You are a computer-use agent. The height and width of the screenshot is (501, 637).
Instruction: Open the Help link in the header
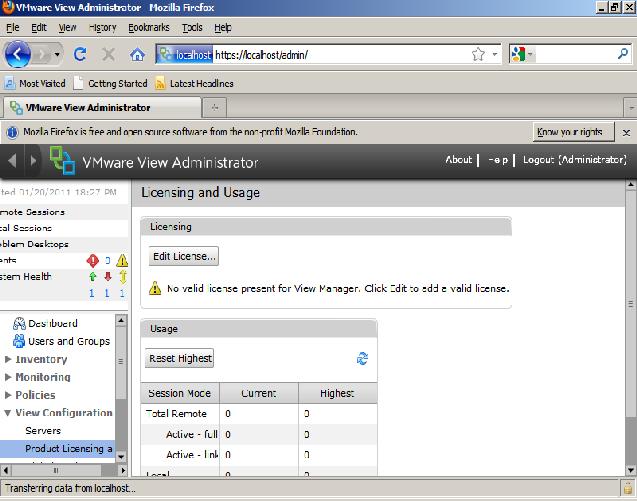tap(498, 160)
